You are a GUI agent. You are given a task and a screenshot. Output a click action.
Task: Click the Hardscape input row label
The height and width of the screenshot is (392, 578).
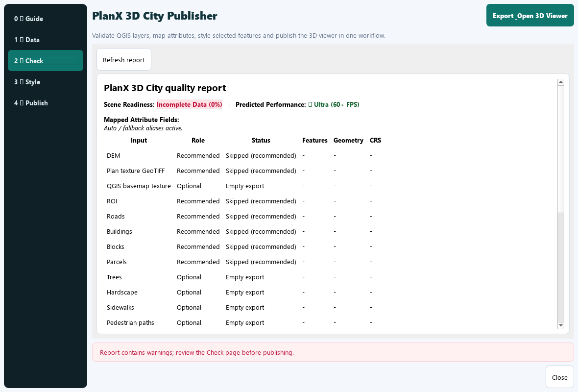[x=122, y=292]
